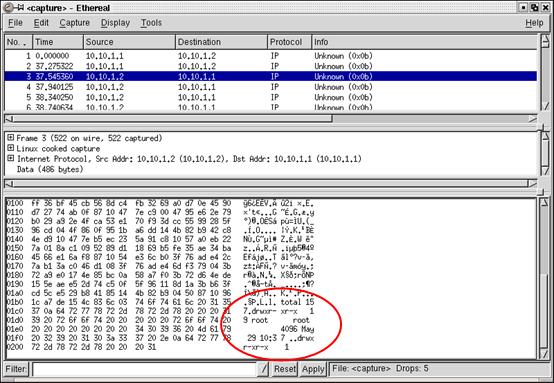Open the File menu

pos(15,23)
